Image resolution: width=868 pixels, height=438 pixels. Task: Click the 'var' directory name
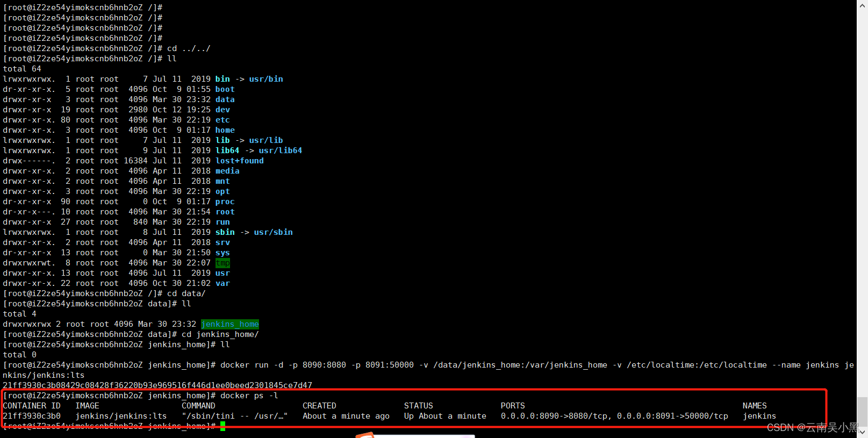coord(223,283)
